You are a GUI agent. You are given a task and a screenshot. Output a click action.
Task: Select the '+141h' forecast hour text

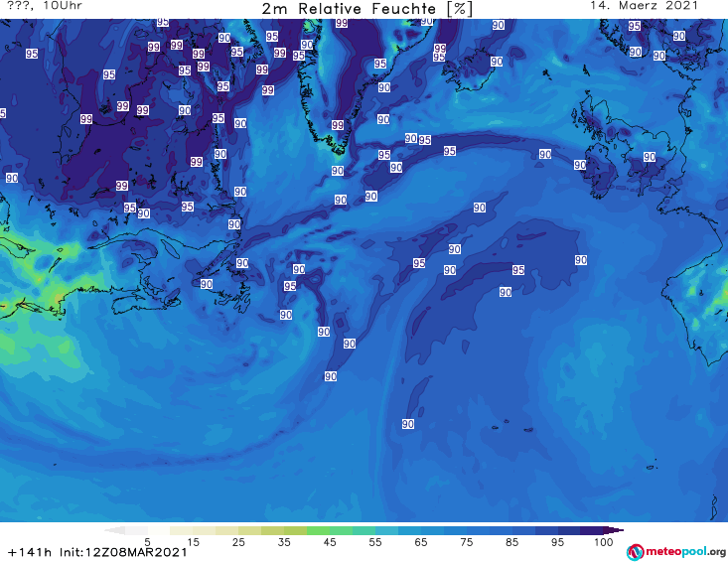30,552
